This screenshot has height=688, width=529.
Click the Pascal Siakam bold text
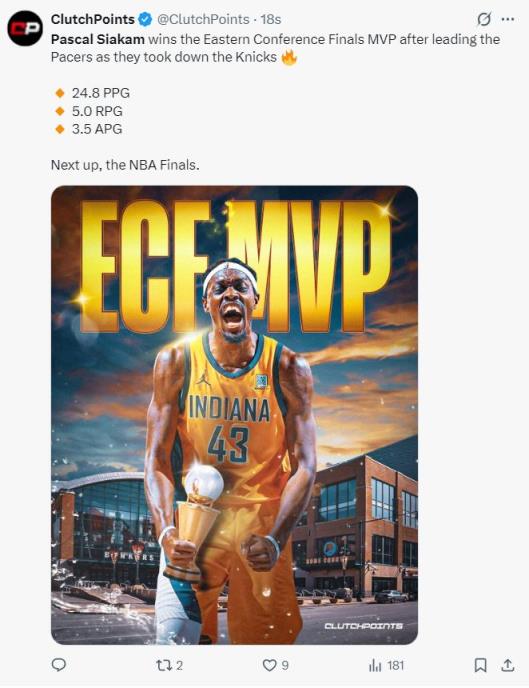point(98,39)
